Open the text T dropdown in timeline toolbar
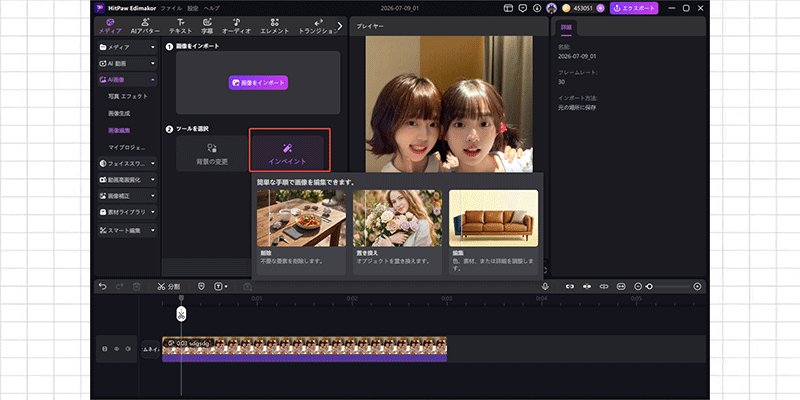This screenshot has height=400, width=800. point(221,287)
